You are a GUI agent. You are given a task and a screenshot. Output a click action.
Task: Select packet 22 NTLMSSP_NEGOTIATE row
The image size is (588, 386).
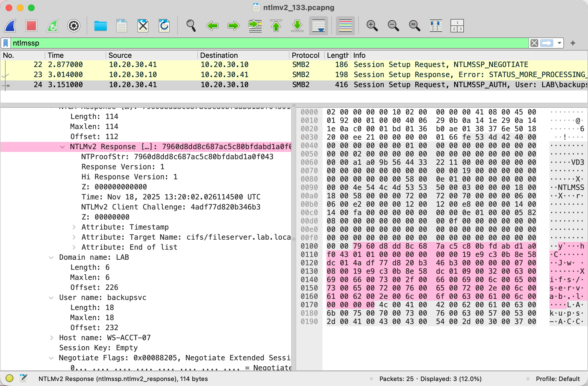point(294,65)
